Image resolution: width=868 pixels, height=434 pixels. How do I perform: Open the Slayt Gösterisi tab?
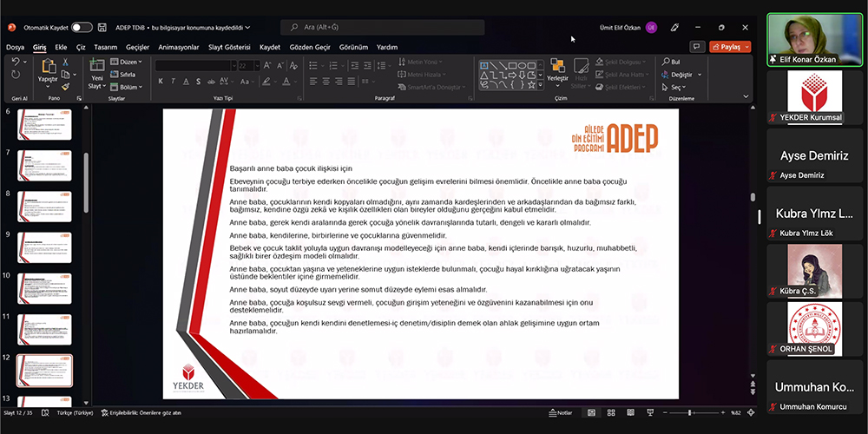(229, 47)
